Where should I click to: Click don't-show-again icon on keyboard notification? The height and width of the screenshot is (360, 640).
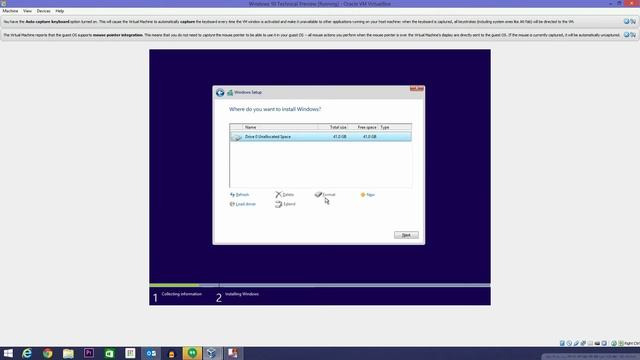pos(633,21)
